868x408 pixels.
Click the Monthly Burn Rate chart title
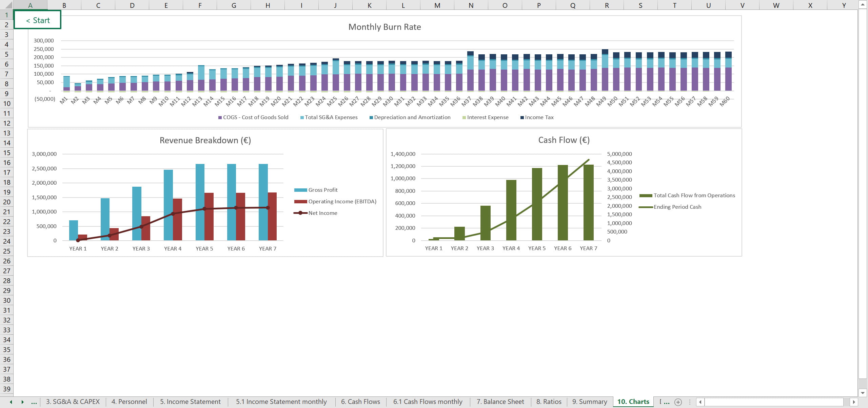point(384,27)
